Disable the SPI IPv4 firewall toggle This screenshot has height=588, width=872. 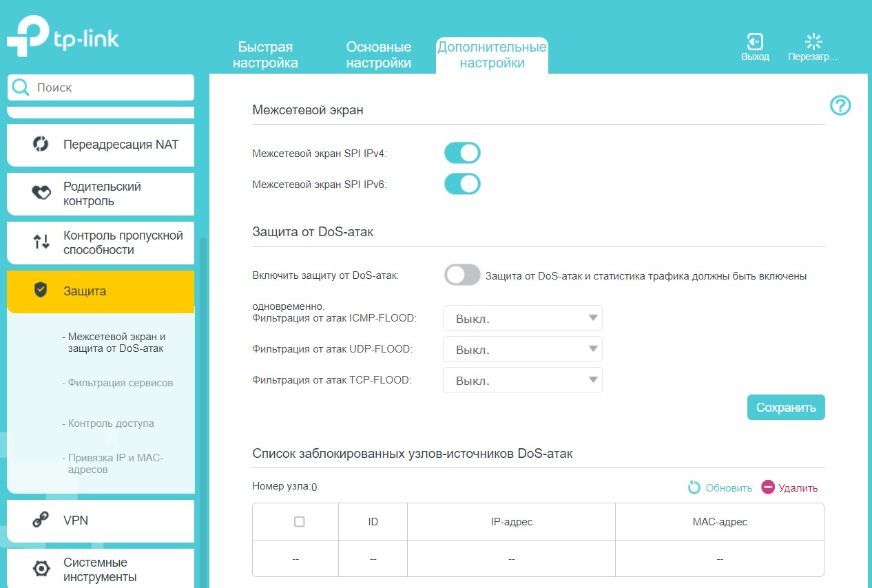462,153
